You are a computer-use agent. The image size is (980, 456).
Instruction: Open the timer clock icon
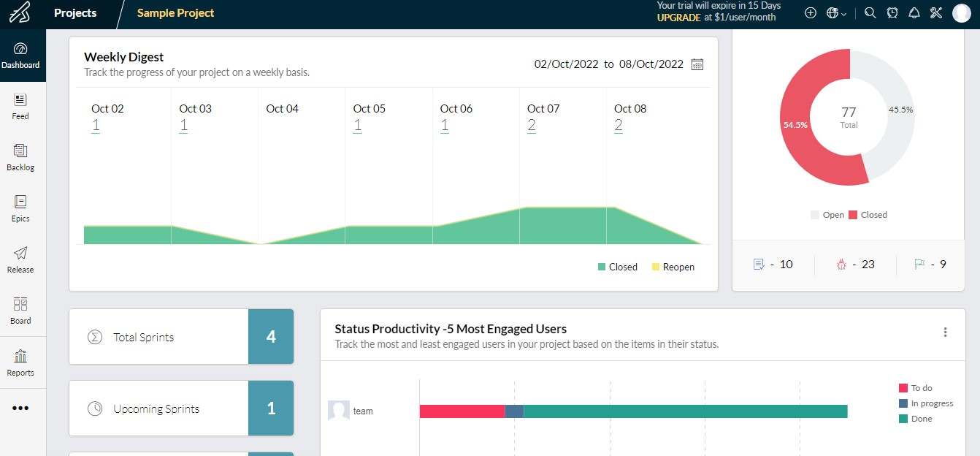click(x=892, y=13)
